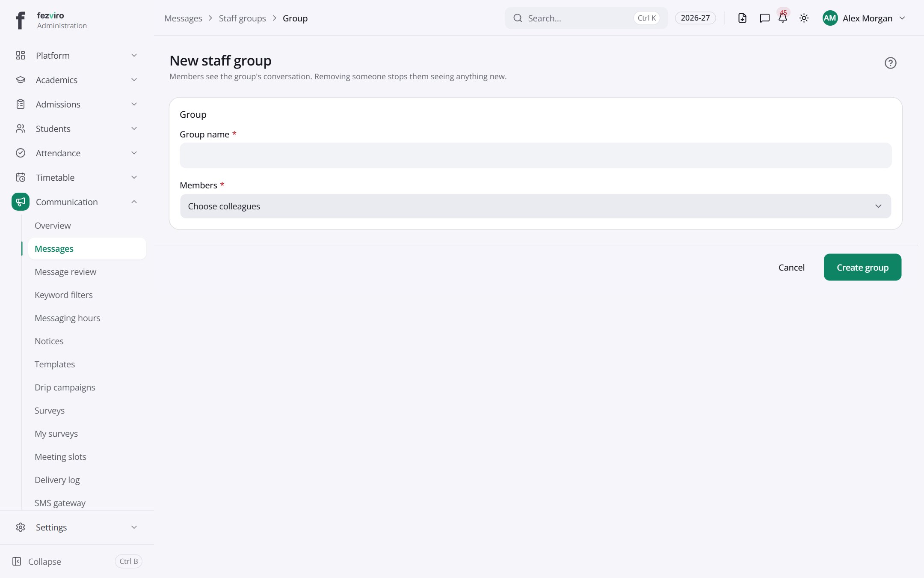Open Keyword filters menu item
The height and width of the screenshot is (578, 924).
(63, 295)
